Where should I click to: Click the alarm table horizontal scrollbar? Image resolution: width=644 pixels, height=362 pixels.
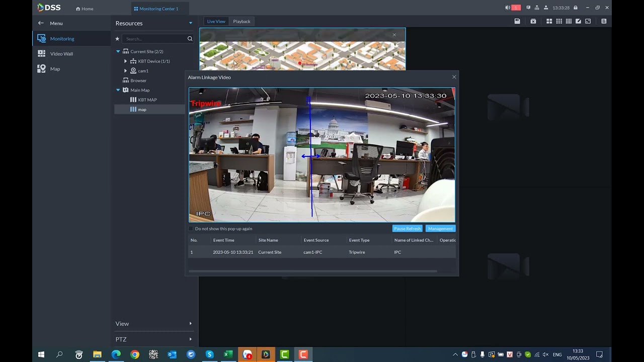[x=312, y=271]
